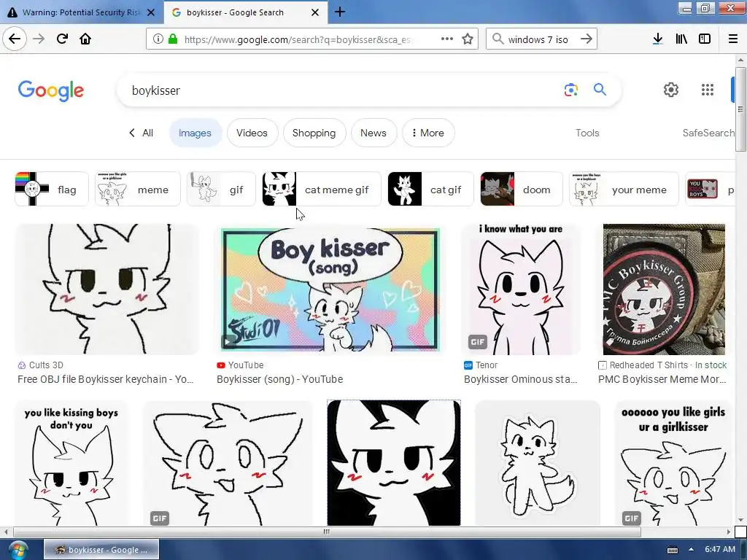Open the 'you like girls ur a girlkisser' GIF

pyautogui.click(x=673, y=463)
